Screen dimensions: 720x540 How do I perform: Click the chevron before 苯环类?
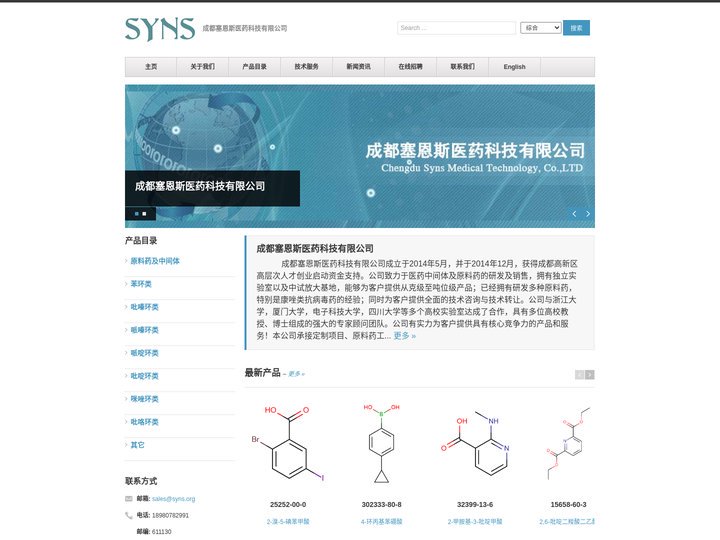(126, 284)
